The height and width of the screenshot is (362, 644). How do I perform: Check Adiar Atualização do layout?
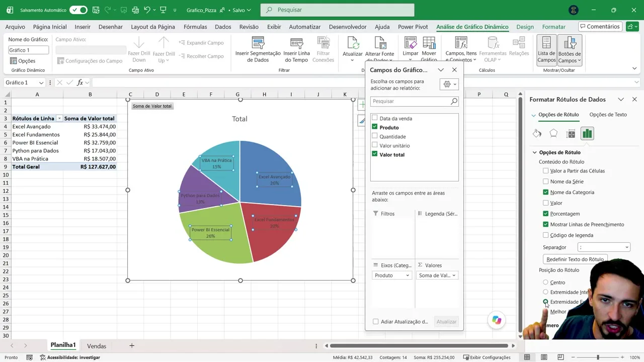coord(375,322)
